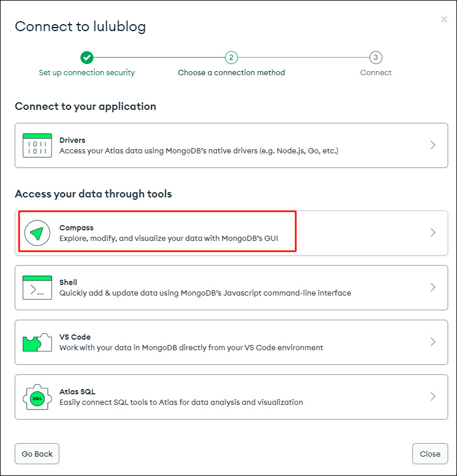Expand the Shell option chevron

(x=433, y=287)
